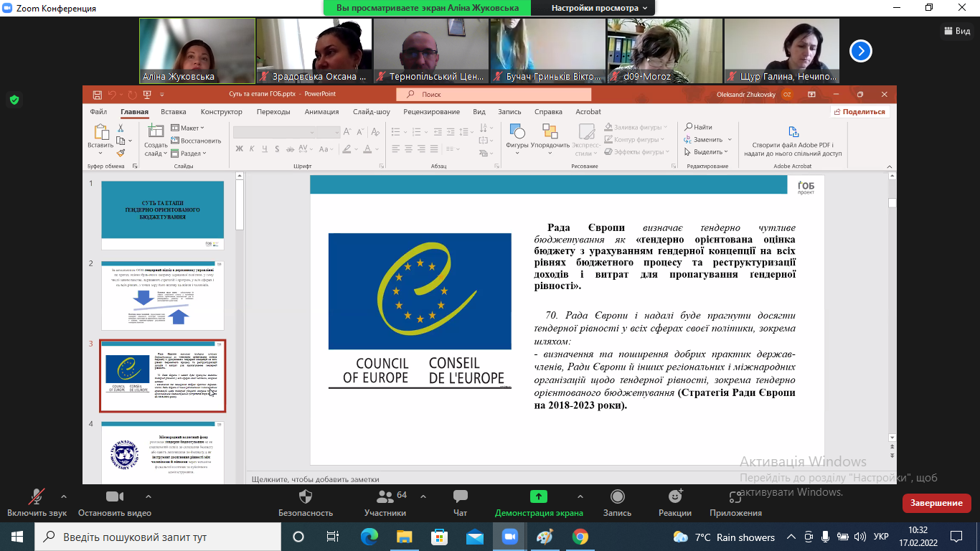Viewport: 980px width, 551px height.
Task: Expand the Заменить dropdown arrow
Action: [x=730, y=139]
